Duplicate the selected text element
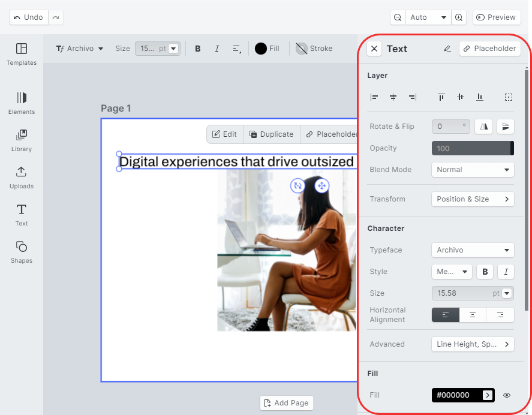Viewport: 532px width, 415px height. [272, 134]
